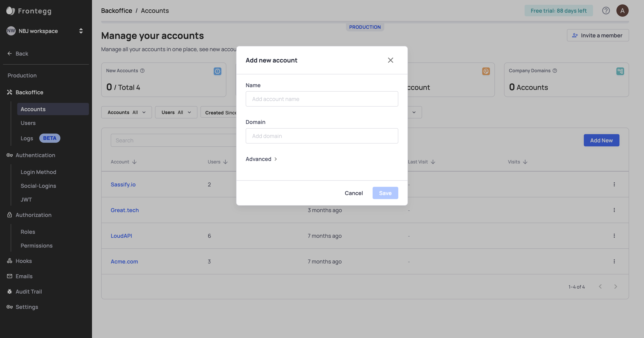Viewport: 644px width, 338px height.
Task: Open the user avatar menu
Action: 622,11
